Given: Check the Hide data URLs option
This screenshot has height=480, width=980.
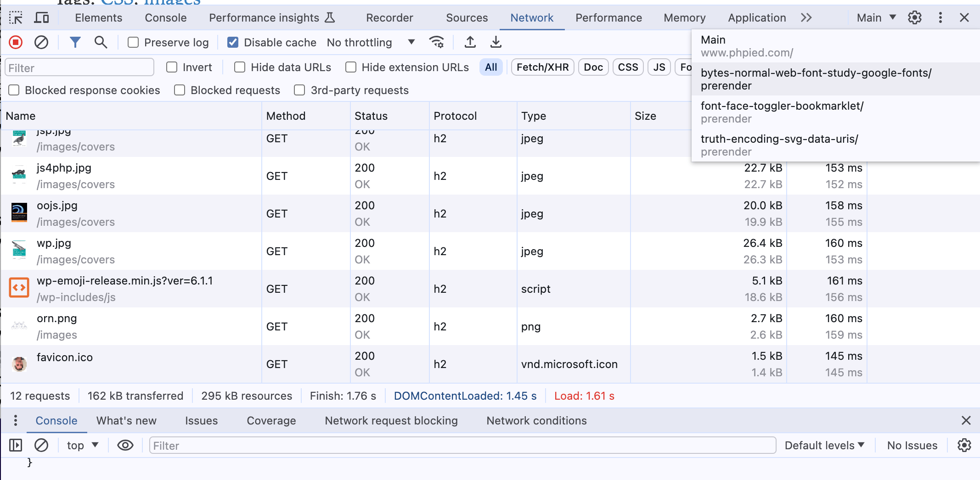Looking at the screenshot, I should [x=240, y=67].
